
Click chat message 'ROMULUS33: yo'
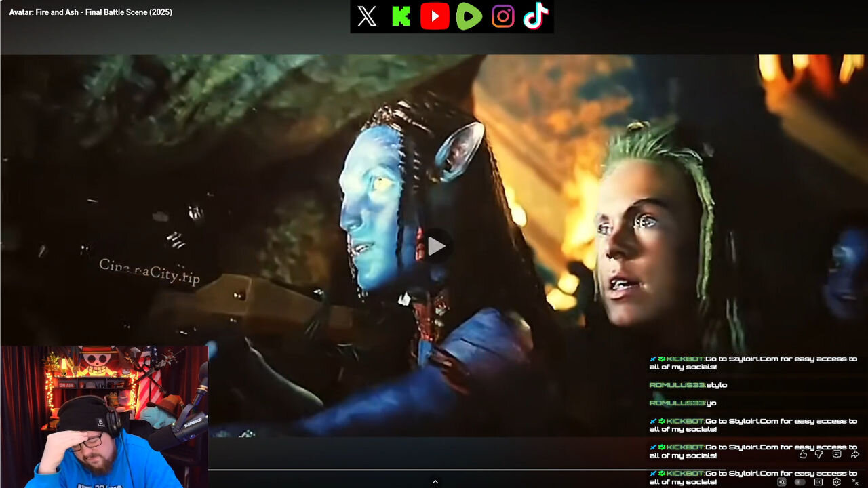coord(683,403)
